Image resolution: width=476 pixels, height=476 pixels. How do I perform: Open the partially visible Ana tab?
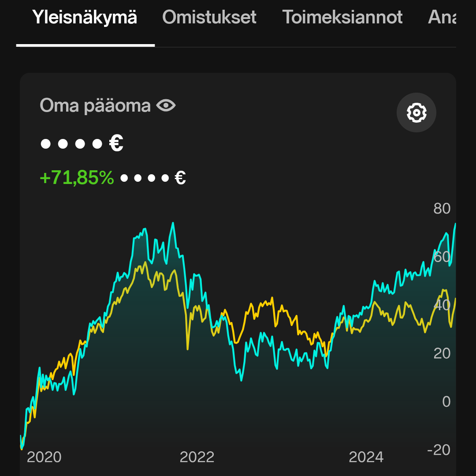(x=442, y=17)
